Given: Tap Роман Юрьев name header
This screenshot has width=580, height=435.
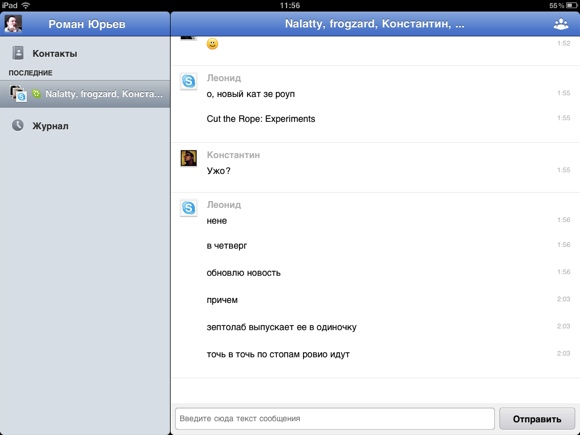Looking at the screenshot, I should click(87, 24).
